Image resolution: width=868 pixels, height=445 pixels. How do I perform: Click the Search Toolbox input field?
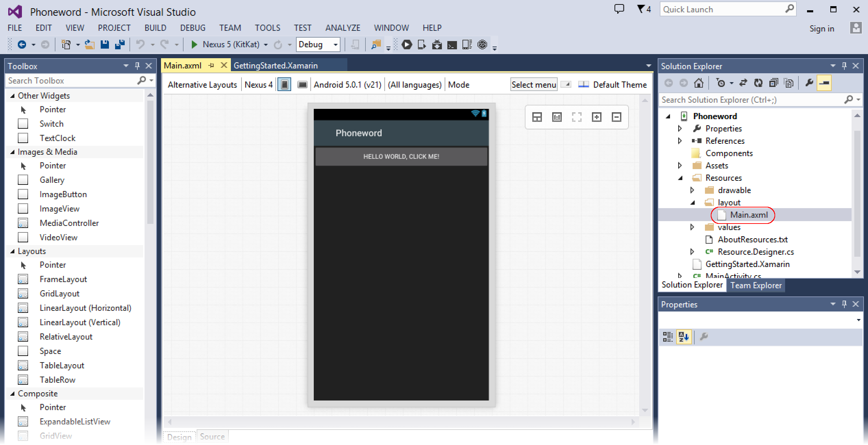70,81
